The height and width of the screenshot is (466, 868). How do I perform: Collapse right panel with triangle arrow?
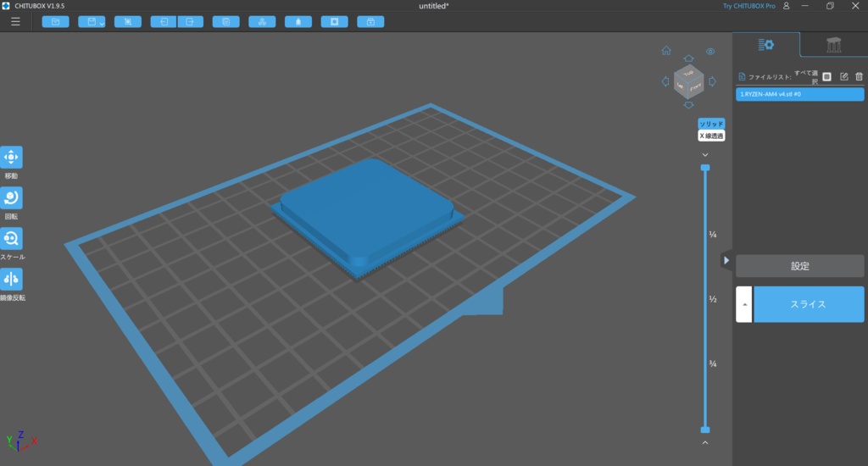click(x=726, y=260)
